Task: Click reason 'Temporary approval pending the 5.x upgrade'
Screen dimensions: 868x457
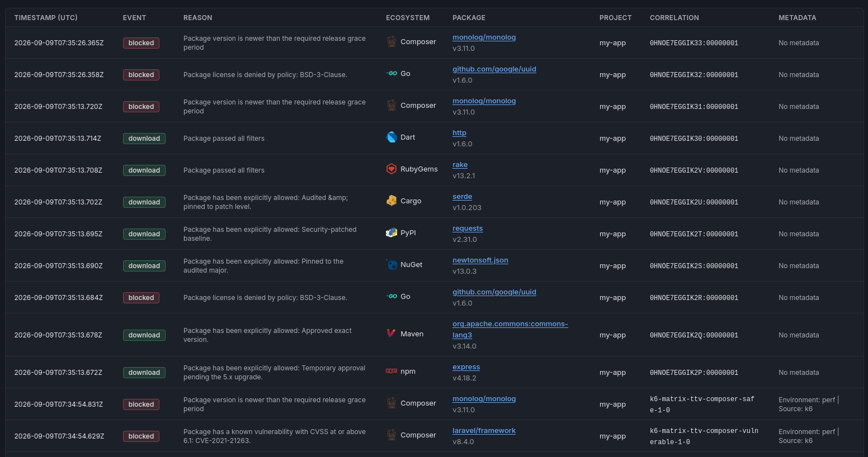Action: (x=274, y=373)
